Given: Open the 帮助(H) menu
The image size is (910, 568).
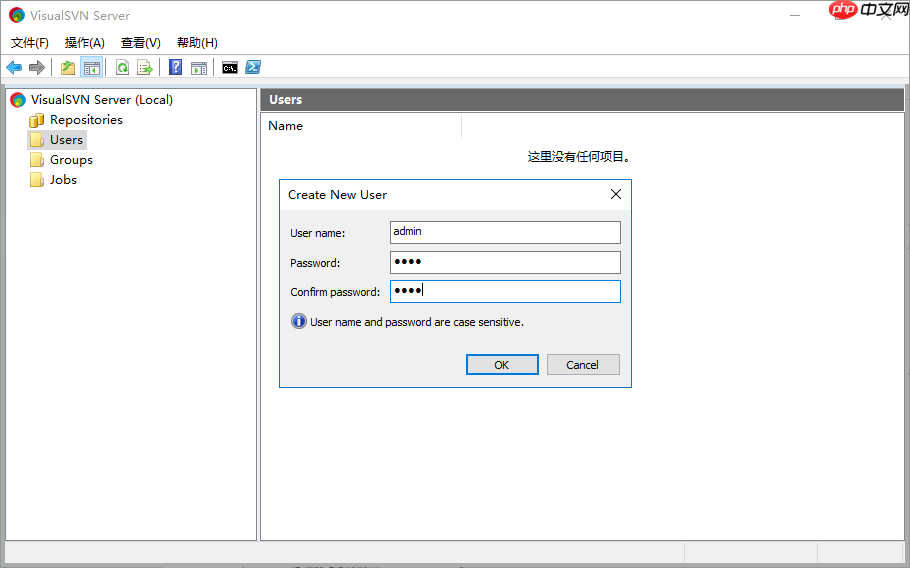Looking at the screenshot, I should [197, 42].
